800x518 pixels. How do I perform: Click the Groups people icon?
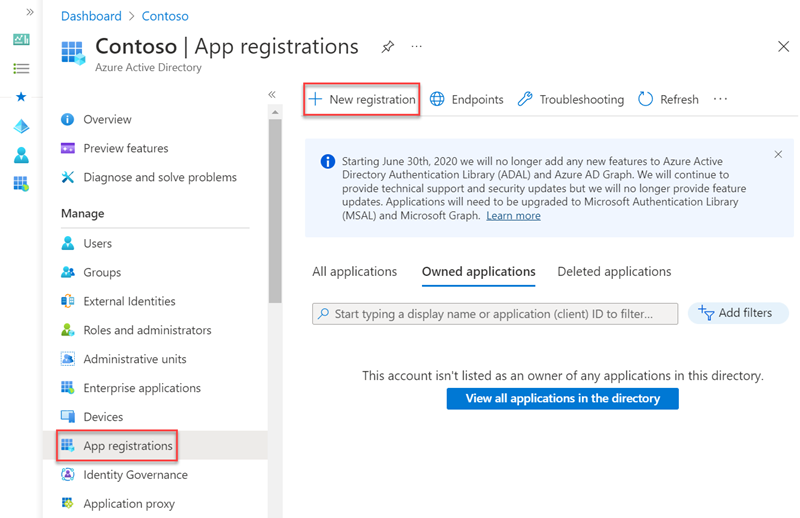pyautogui.click(x=67, y=272)
